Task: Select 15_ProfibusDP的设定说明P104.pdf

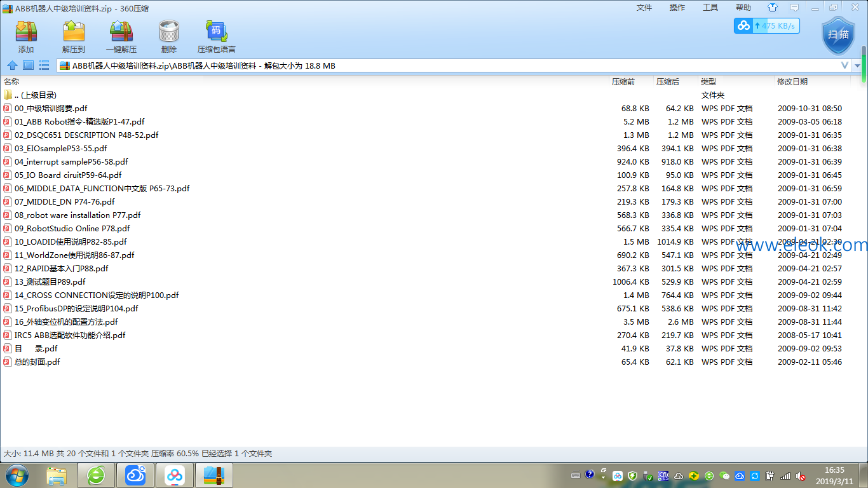Action: click(x=76, y=308)
